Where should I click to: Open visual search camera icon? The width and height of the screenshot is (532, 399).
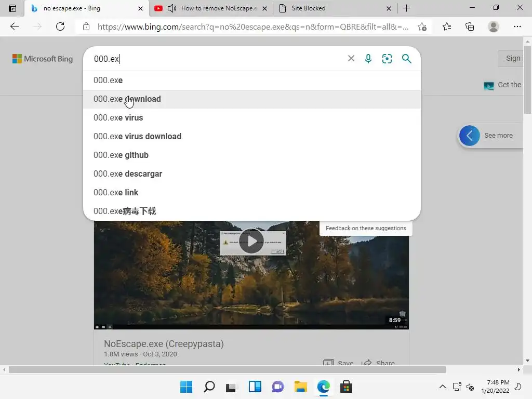[x=387, y=58]
